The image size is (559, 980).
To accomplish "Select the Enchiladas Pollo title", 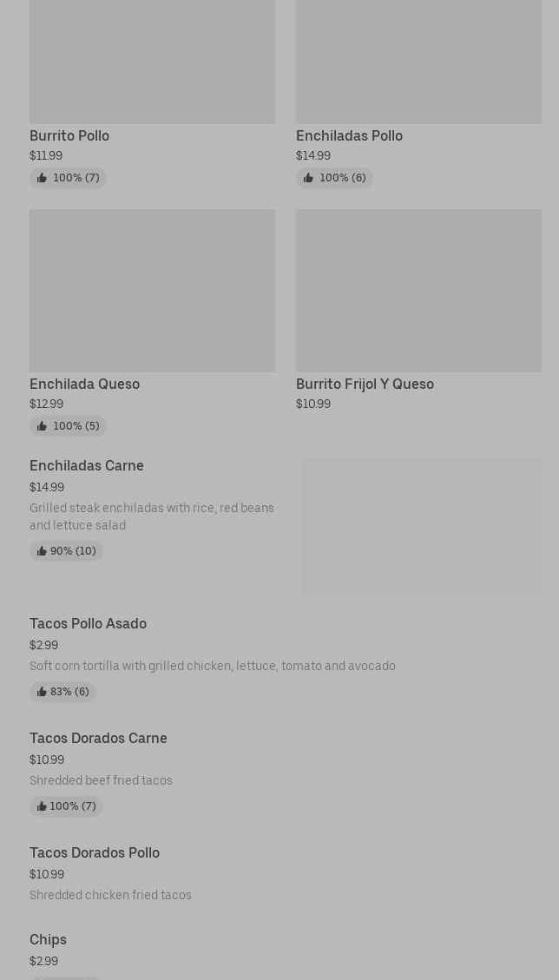I will coord(349,135).
